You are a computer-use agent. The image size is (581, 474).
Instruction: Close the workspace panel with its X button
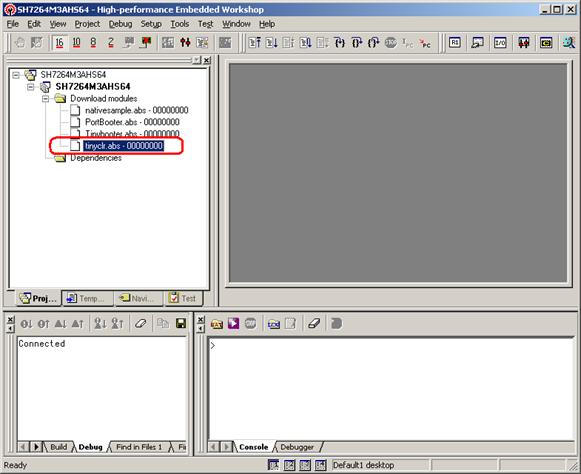tap(207, 60)
